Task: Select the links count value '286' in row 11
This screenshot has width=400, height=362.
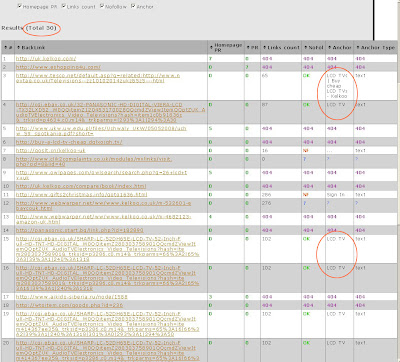Action: coord(266,195)
